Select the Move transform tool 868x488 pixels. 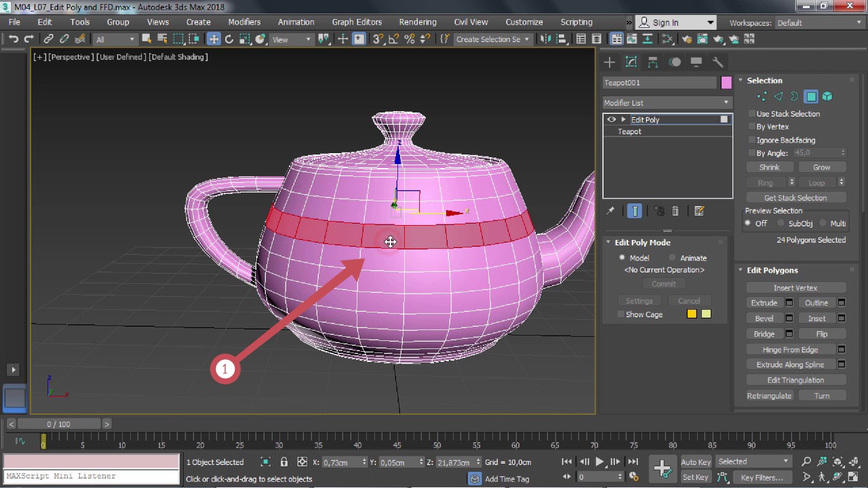214,39
